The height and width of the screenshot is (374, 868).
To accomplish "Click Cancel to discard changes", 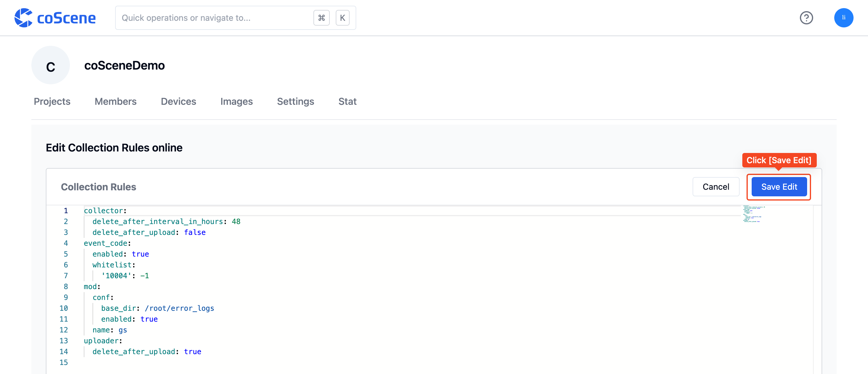I will point(715,186).
